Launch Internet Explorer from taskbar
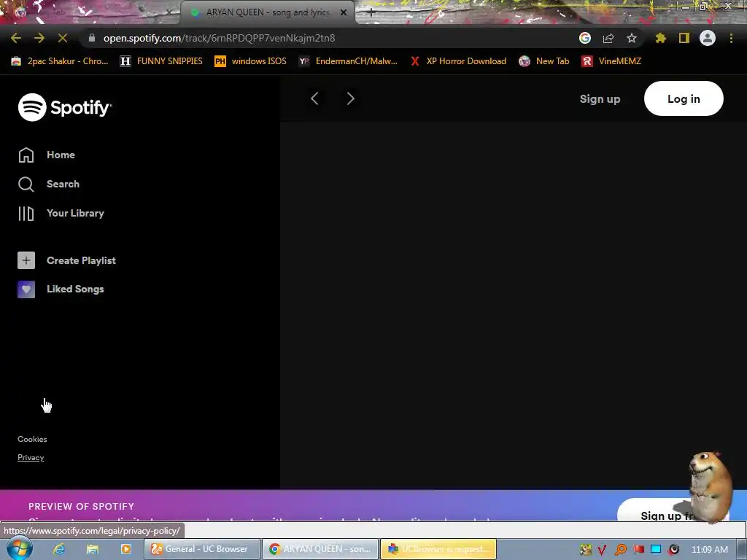This screenshot has width=747, height=560. click(x=59, y=549)
